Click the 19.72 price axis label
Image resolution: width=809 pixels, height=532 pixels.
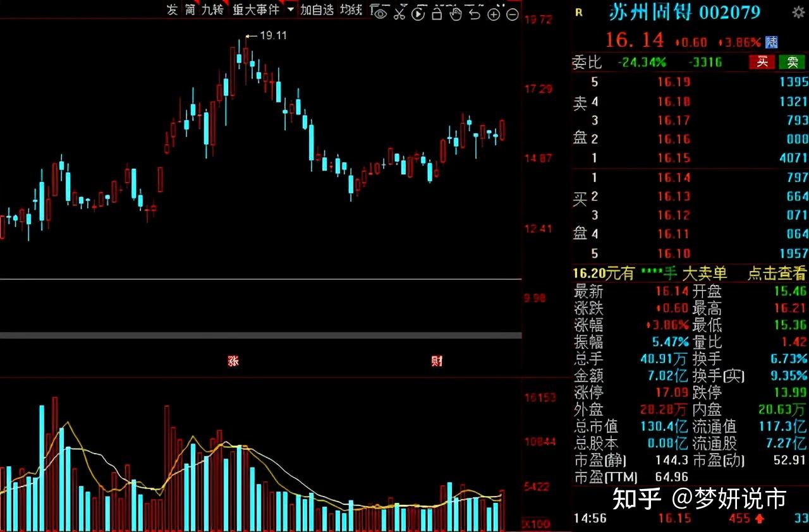click(538, 20)
